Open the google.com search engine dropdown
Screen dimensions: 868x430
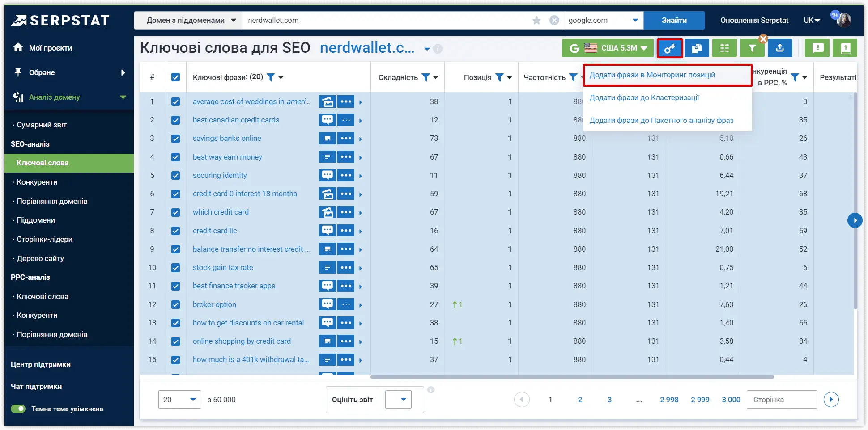(x=603, y=20)
